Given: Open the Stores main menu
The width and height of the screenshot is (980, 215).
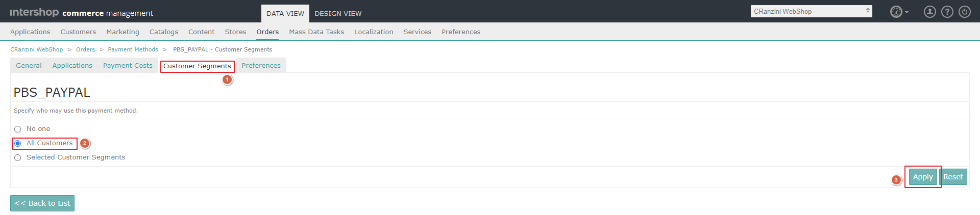Looking at the screenshot, I should [236, 32].
